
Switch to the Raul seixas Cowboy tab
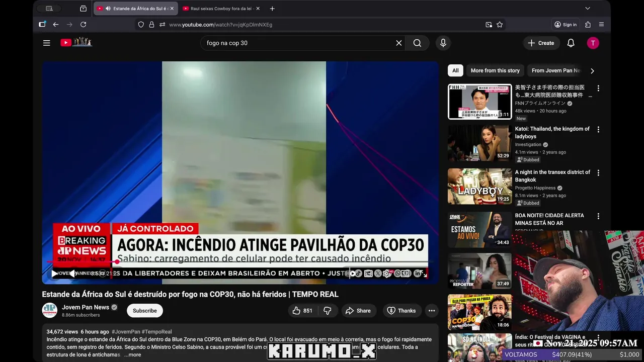click(221, 9)
